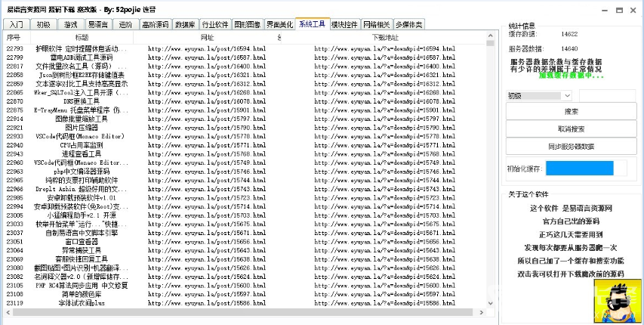Screen dimensions: 644x325
Task: Click the list's vertical scrollbar up arrow
Action: tap(490, 37)
